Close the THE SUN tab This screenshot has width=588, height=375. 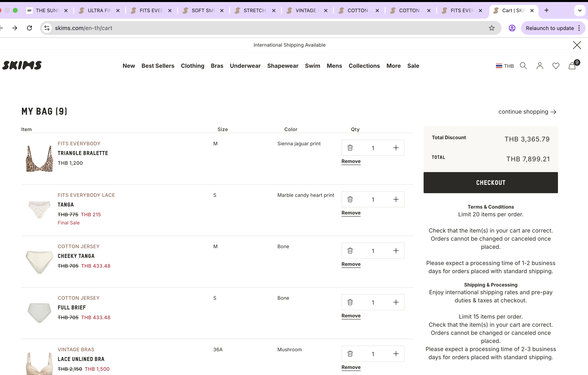pyautogui.click(x=66, y=11)
